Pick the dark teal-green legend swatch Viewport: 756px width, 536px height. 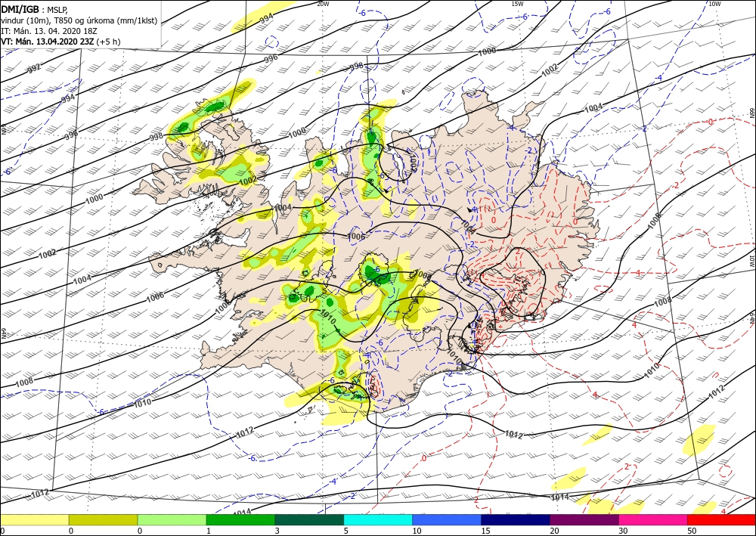click(x=309, y=519)
